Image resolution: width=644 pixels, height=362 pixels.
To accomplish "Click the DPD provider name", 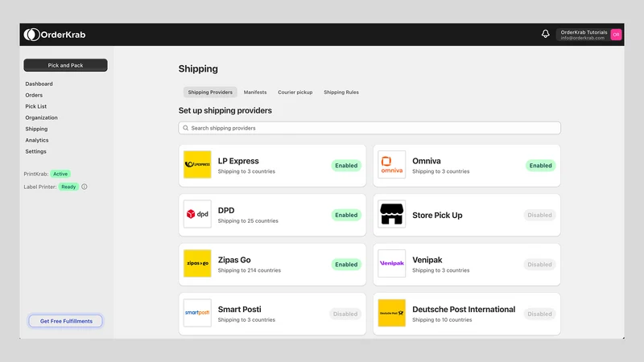I will tap(226, 211).
